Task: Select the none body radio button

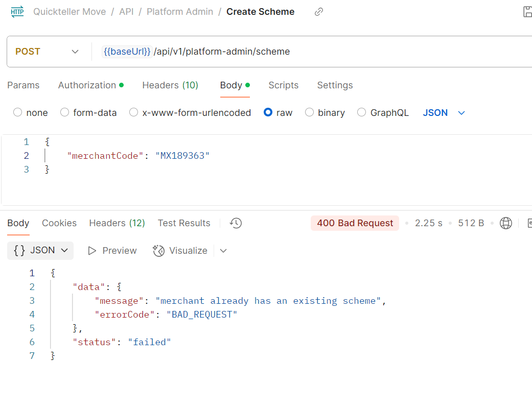Action: (18, 113)
